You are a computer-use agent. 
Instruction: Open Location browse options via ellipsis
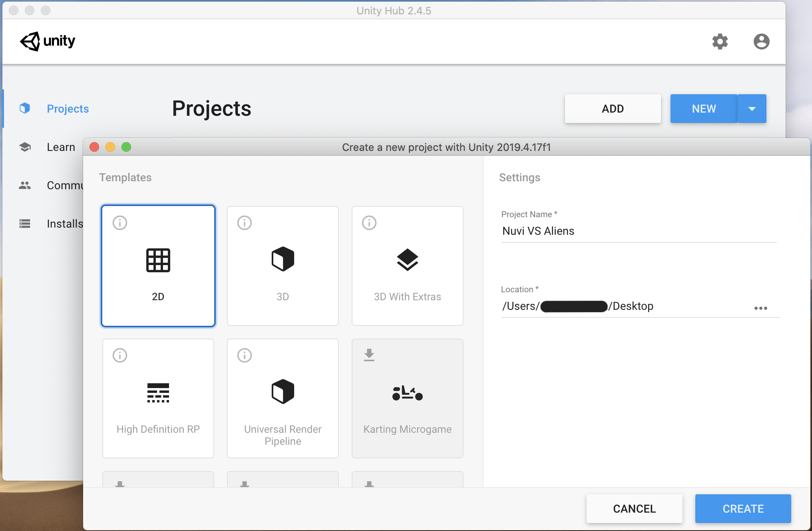pos(761,308)
